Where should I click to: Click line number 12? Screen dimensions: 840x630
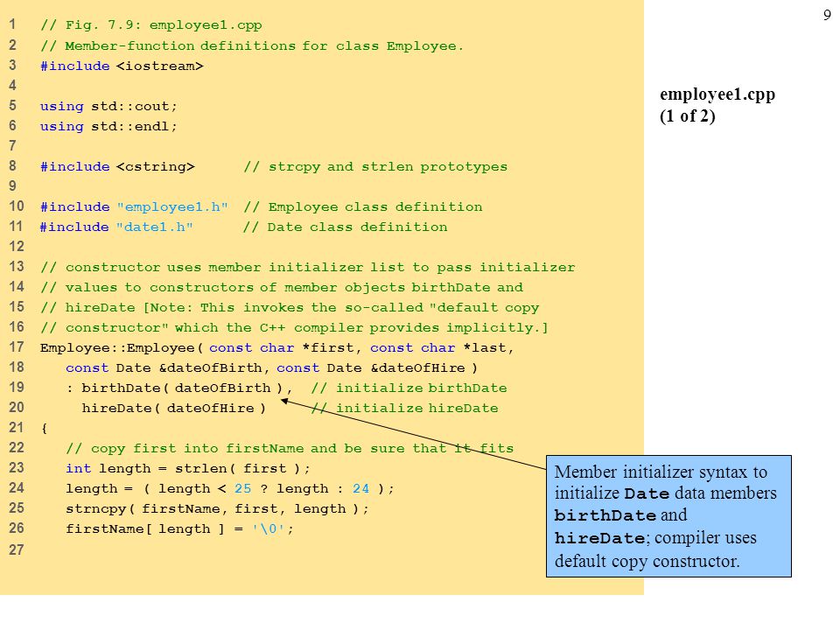pyautogui.click(x=16, y=247)
